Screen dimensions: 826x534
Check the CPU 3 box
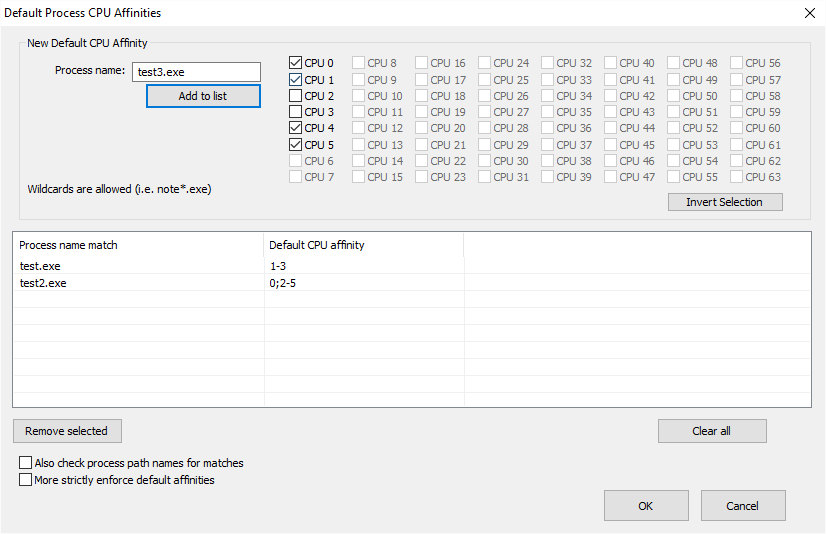pos(296,112)
